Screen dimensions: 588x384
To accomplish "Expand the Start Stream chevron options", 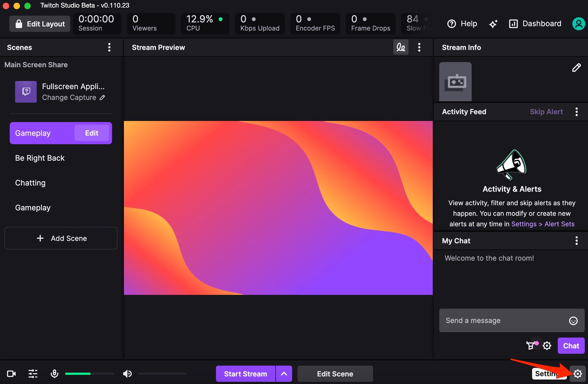I will (284, 374).
